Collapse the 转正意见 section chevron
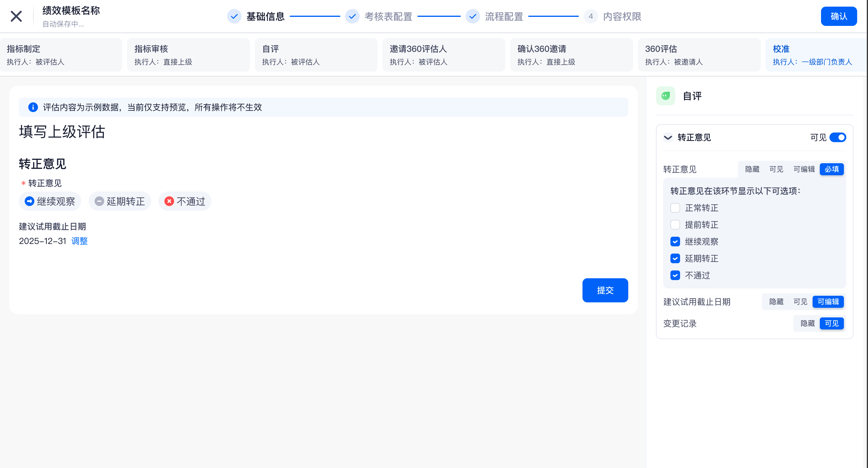This screenshot has width=868, height=468. [x=667, y=137]
